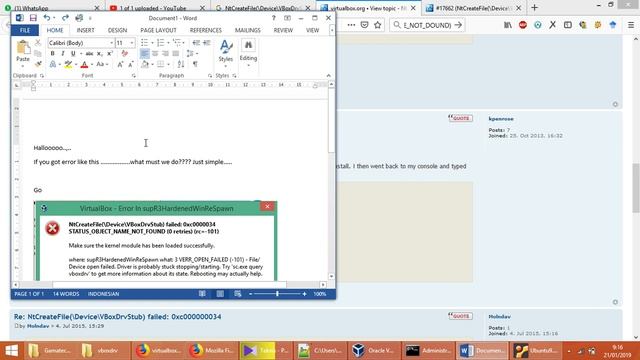Decrease paragraph indent

(196, 43)
